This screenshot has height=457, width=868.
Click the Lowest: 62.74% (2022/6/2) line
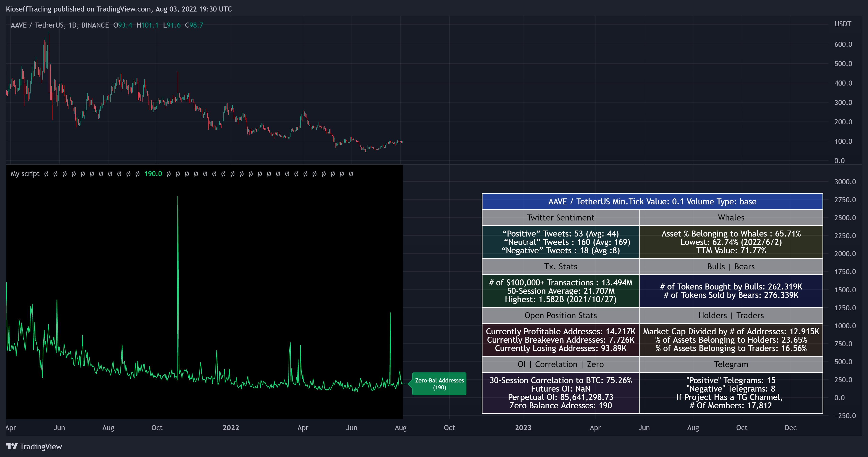pos(731,242)
